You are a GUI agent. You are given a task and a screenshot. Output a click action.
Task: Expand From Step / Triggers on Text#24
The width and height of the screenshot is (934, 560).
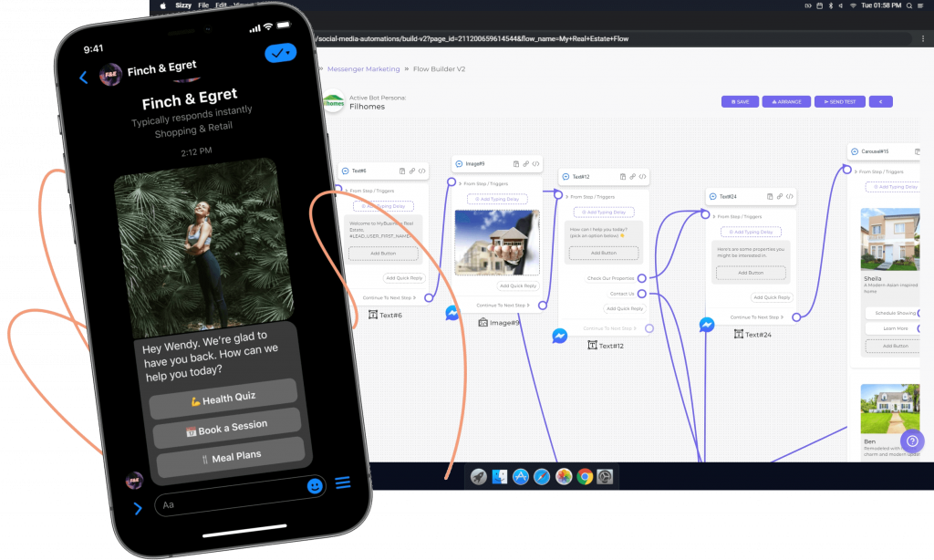737,216
